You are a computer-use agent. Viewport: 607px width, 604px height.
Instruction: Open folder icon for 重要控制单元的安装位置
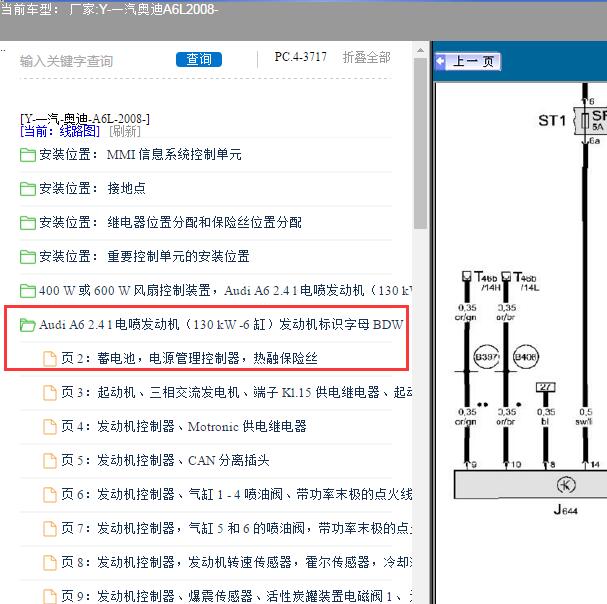tap(27, 257)
